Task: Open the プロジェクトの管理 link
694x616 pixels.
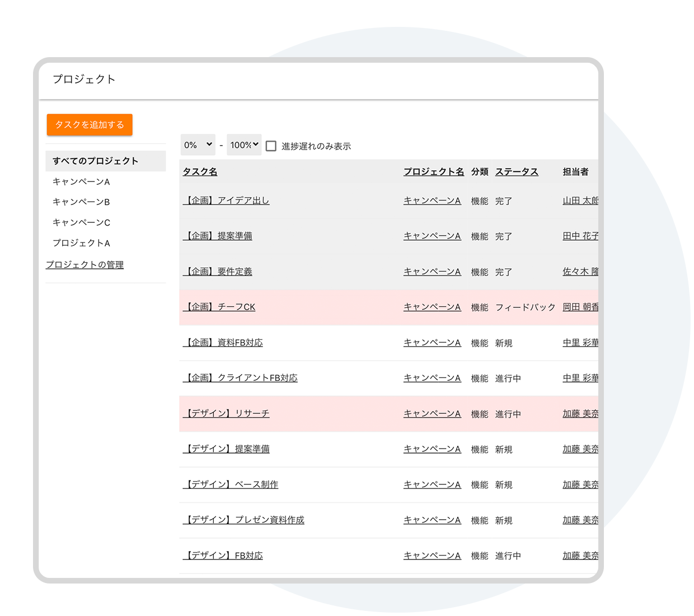Action: 85,265
